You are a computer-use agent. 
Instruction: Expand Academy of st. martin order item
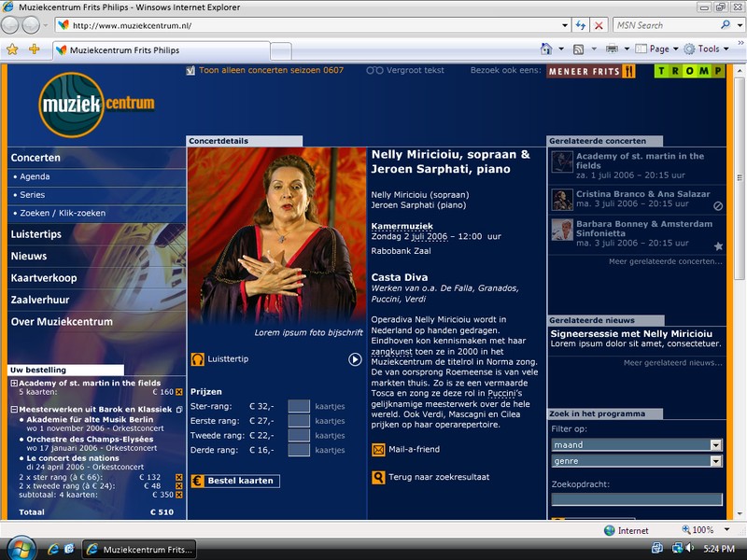[14, 383]
